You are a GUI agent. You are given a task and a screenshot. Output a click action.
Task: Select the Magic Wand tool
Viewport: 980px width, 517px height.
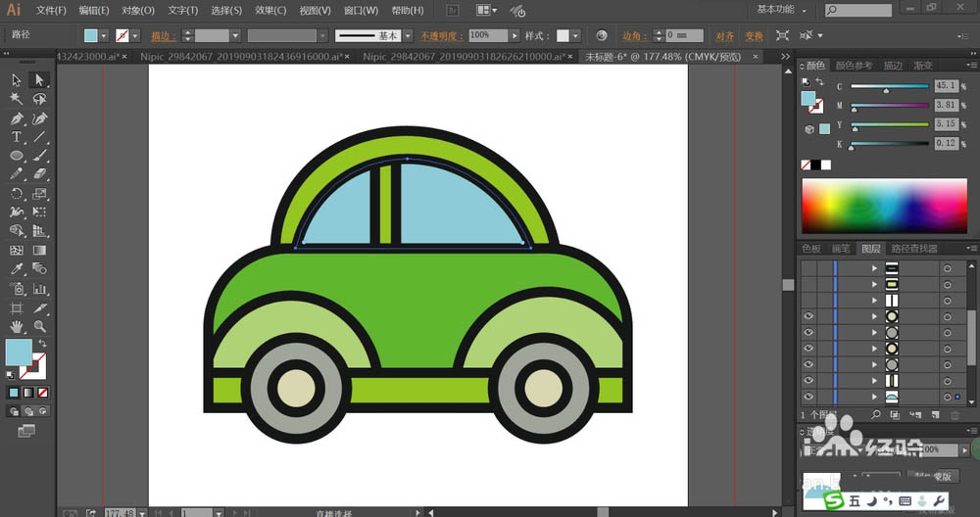pos(17,99)
